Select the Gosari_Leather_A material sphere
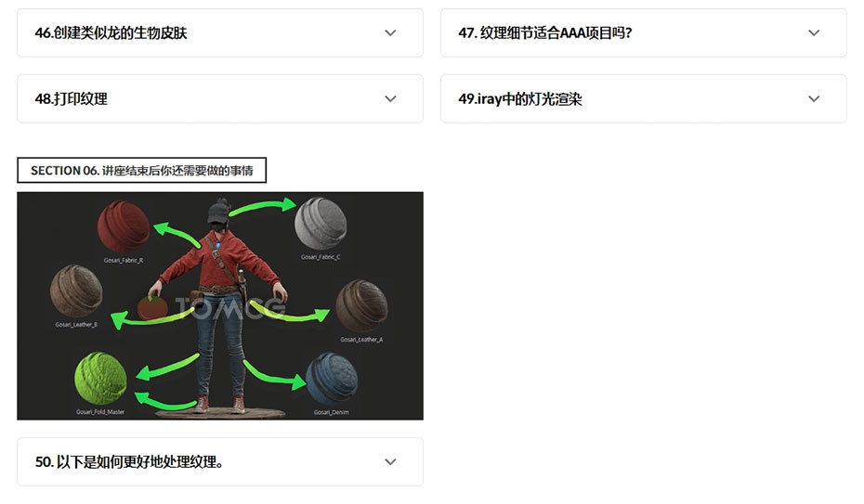Image resolution: width=864 pixels, height=504 pixels. click(x=361, y=306)
